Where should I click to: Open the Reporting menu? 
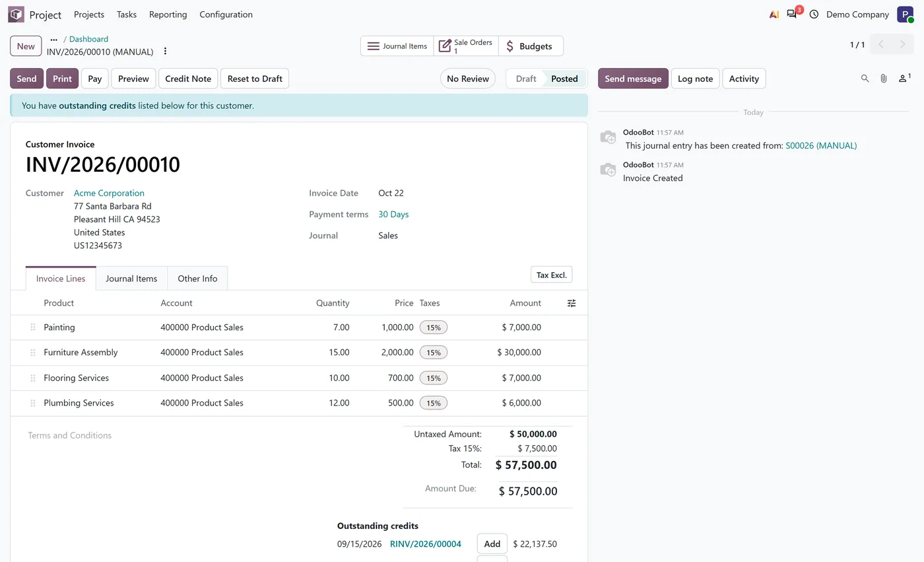tap(168, 15)
